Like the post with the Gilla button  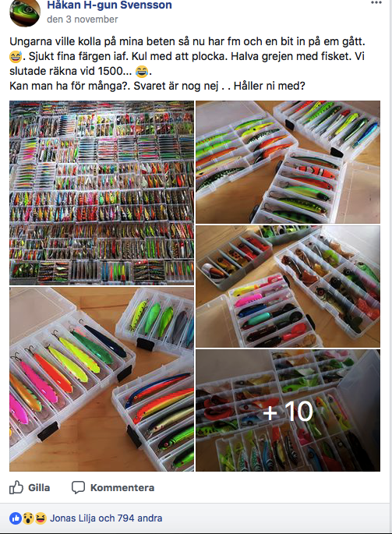pyautogui.click(x=30, y=487)
